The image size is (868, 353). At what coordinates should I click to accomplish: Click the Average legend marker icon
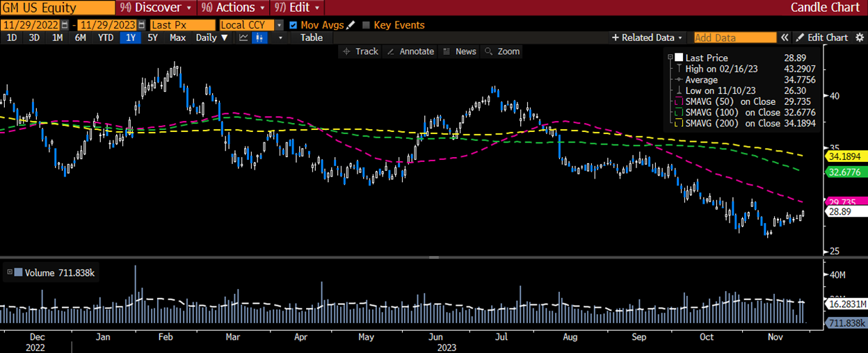pos(678,80)
